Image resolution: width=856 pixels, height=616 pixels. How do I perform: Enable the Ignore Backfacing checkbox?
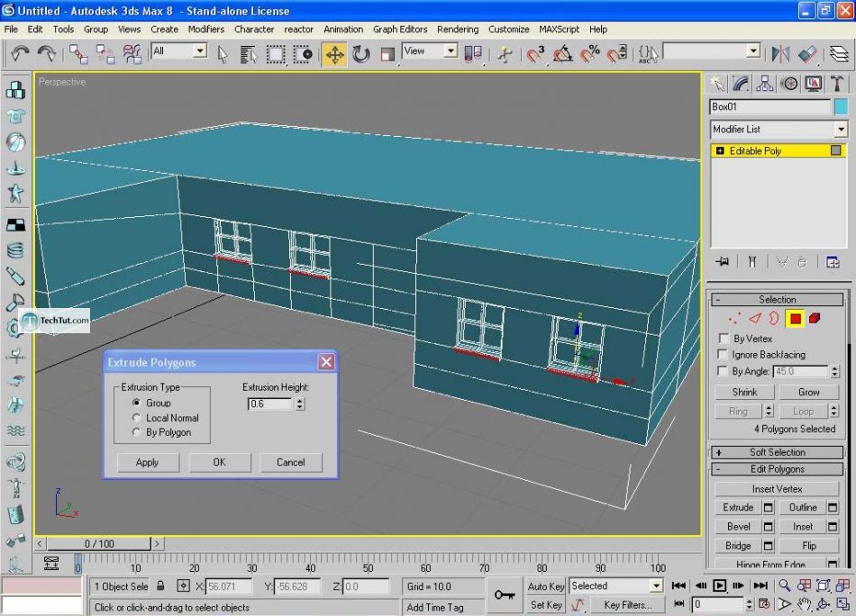click(x=723, y=354)
